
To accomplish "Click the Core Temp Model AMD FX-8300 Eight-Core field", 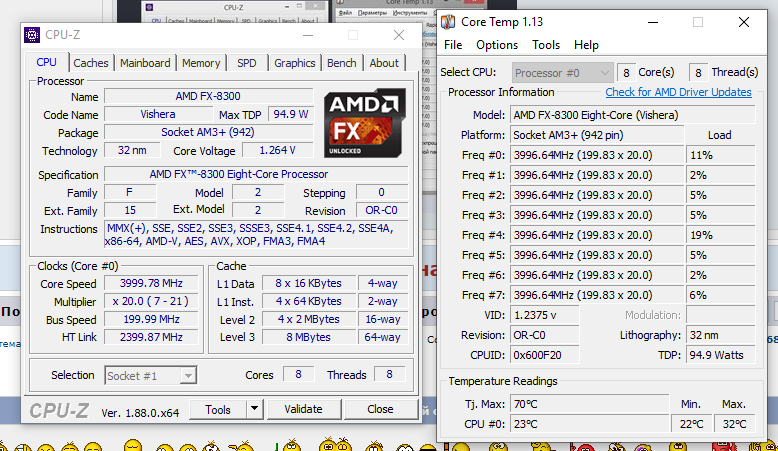I will [633, 115].
